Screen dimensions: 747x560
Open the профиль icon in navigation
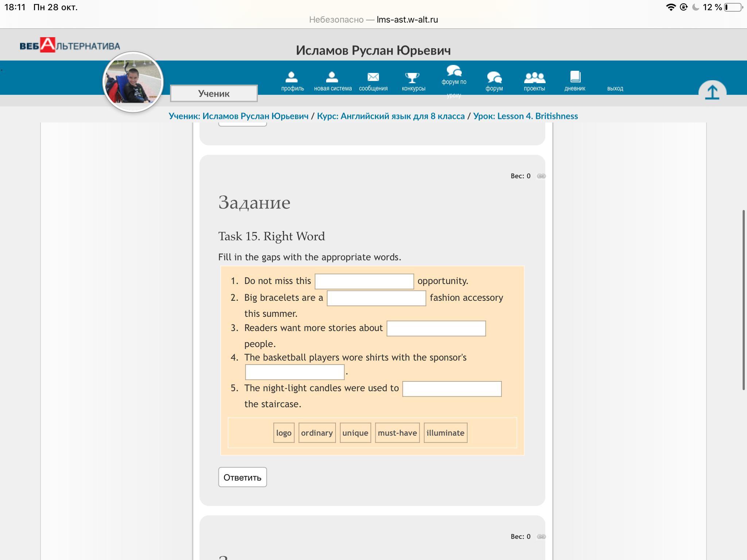pyautogui.click(x=292, y=77)
